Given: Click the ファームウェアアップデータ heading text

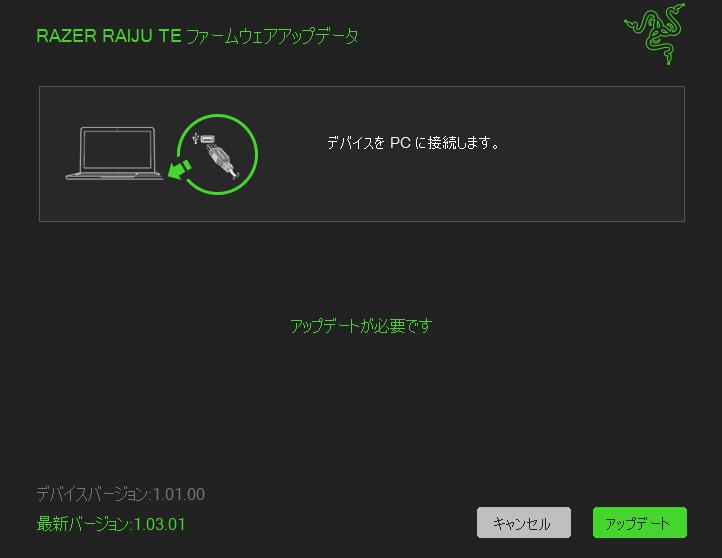Looking at the screenshot, I should (x=272, y=36).
